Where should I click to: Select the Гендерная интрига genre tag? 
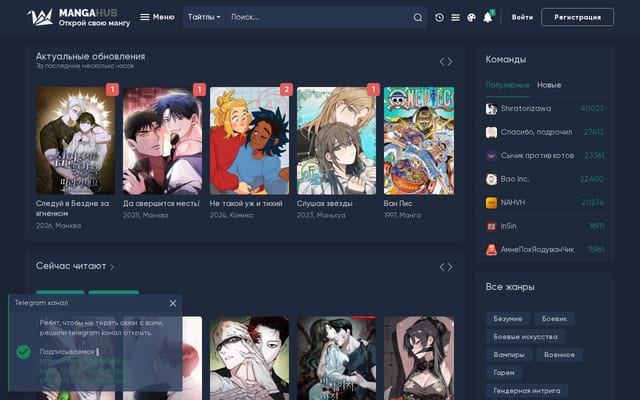[527, 391]
